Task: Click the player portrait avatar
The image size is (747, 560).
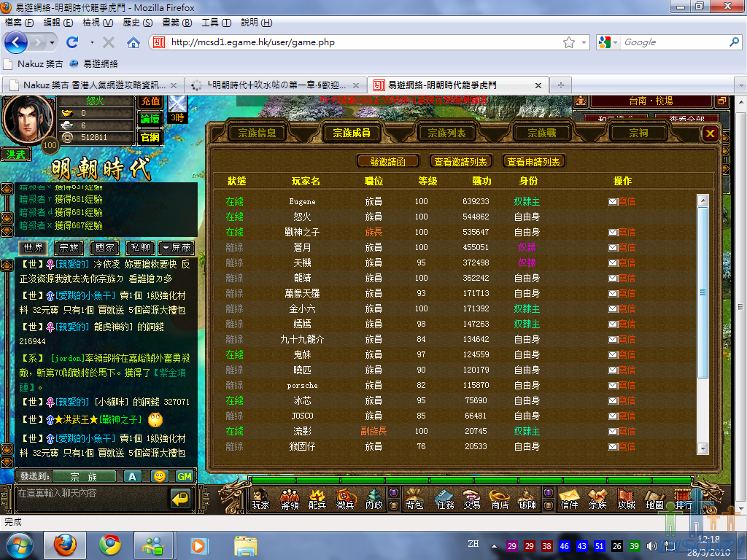Action: (x=28, y=118)
